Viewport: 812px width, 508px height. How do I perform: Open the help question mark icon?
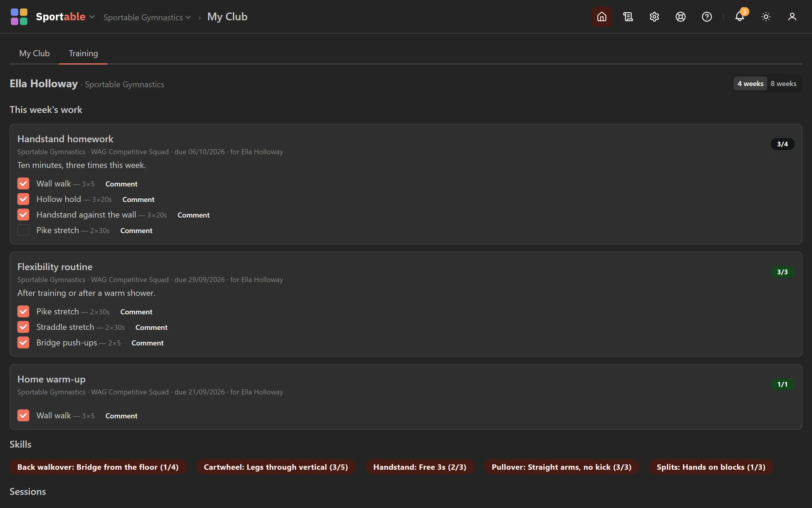pyautogui.click(x=707, y=16)
